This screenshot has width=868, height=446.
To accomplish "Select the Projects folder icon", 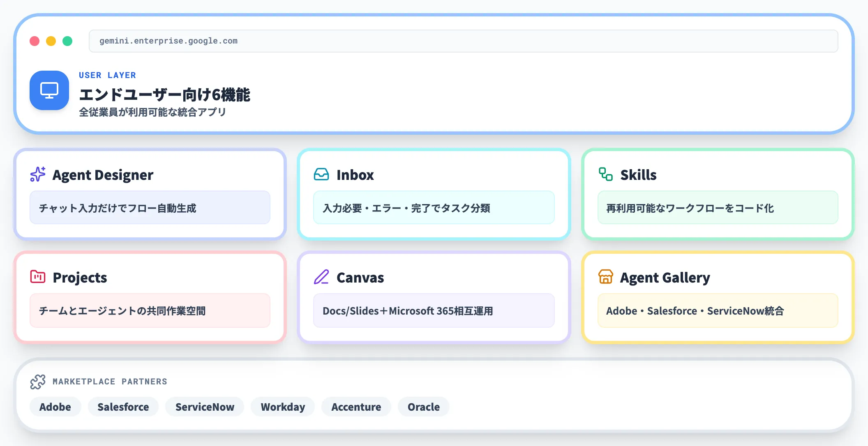I will [x=37, y=277].
